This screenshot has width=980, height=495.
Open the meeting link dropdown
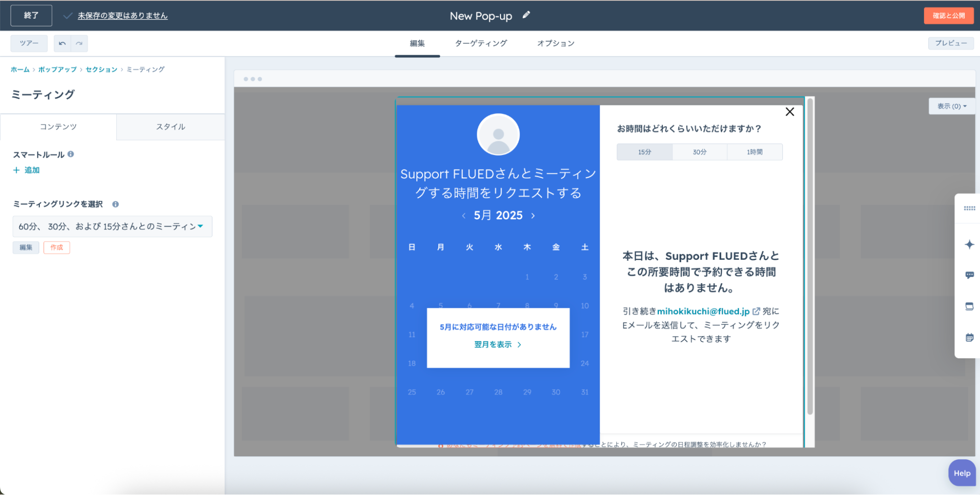click(112, 226)
